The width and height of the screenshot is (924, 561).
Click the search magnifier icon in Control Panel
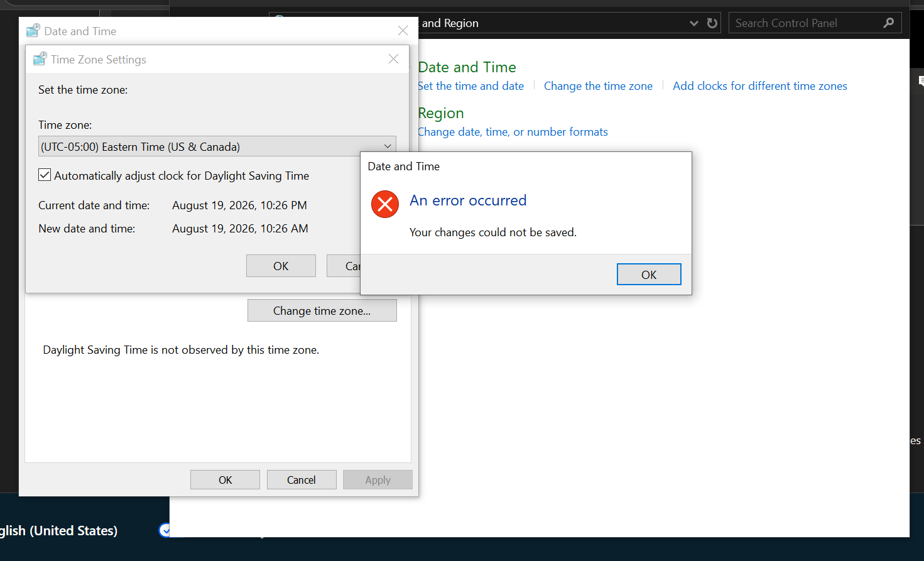[x=889, y=23]
